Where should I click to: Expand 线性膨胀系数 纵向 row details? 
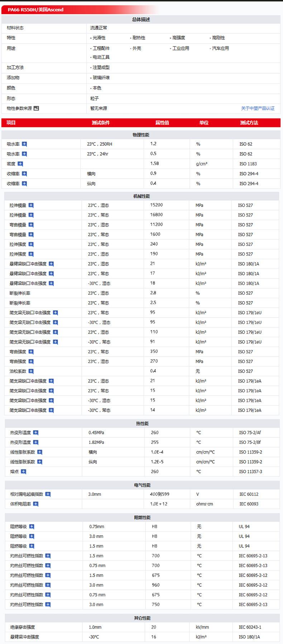coord(40,462)
